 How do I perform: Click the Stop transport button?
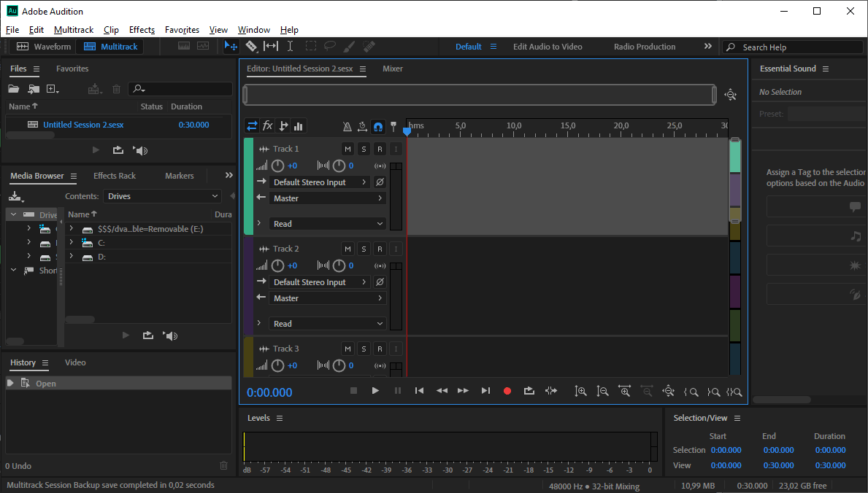(x=354, y=391)
